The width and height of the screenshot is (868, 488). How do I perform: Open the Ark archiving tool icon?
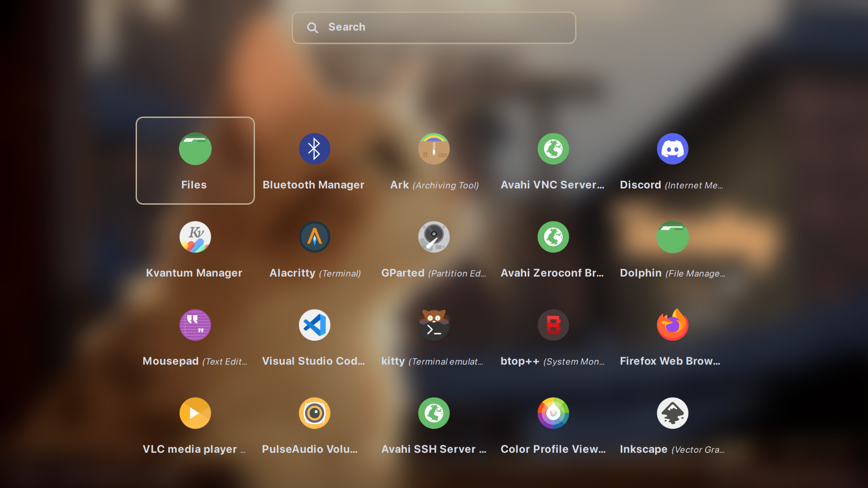coord(434,149)
